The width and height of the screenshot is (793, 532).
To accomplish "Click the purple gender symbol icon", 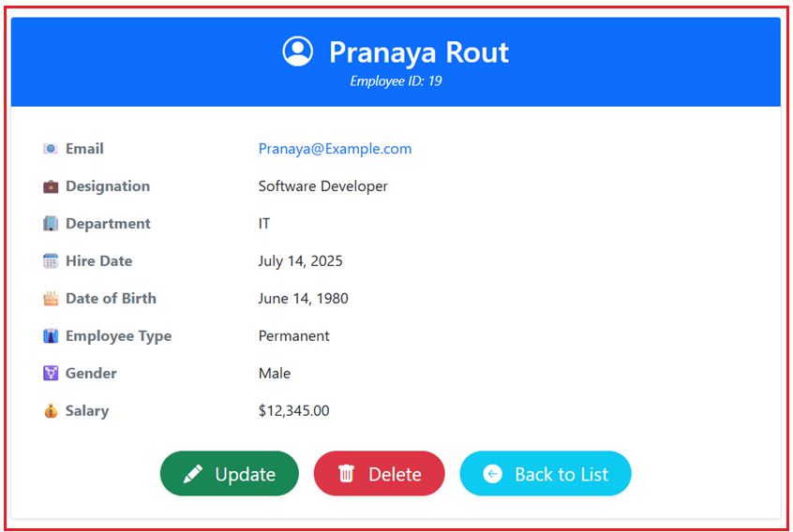I will (x=51, y=374).
